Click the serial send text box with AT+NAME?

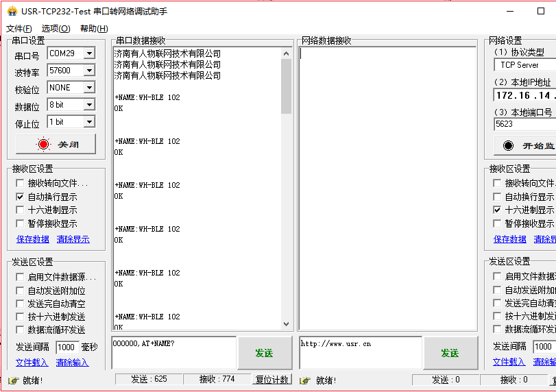[x=173, y=352]
